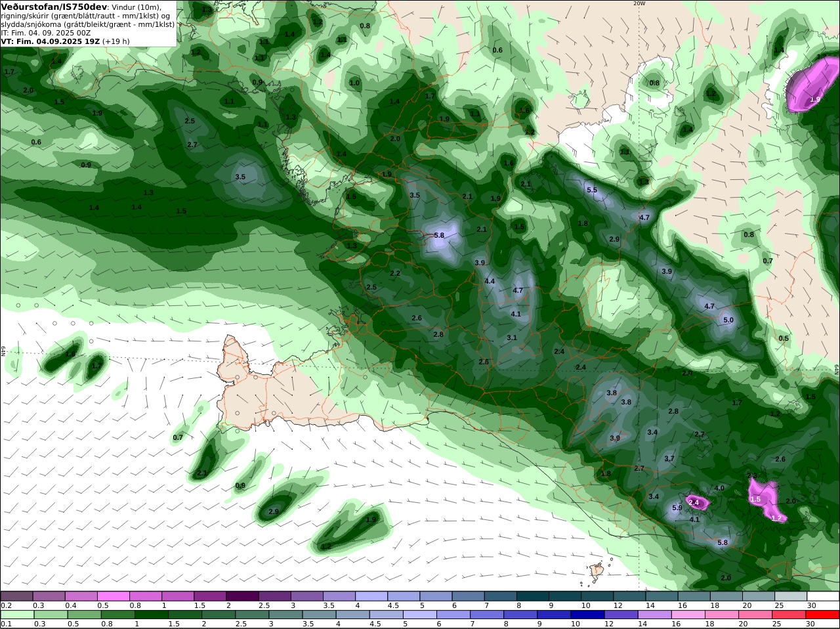Pick the lower legend swatch labeled 1.5

[185, 615]
